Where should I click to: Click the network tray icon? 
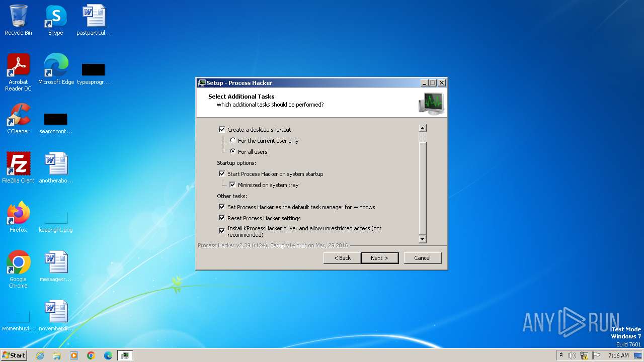(584, 355)
